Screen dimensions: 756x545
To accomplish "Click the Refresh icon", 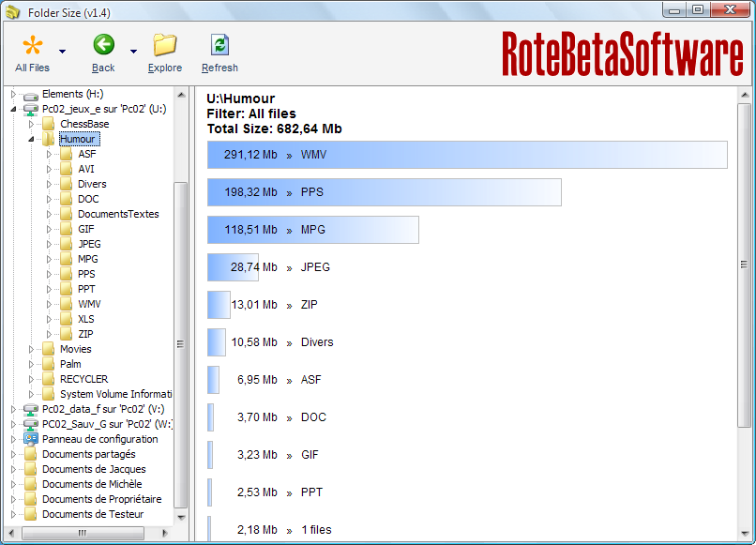I will click(219, 45).
